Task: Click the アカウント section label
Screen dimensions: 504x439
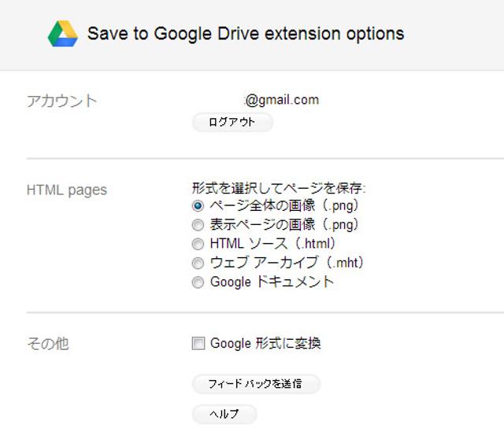Action: pyautogui.click(x=61, y=101)
